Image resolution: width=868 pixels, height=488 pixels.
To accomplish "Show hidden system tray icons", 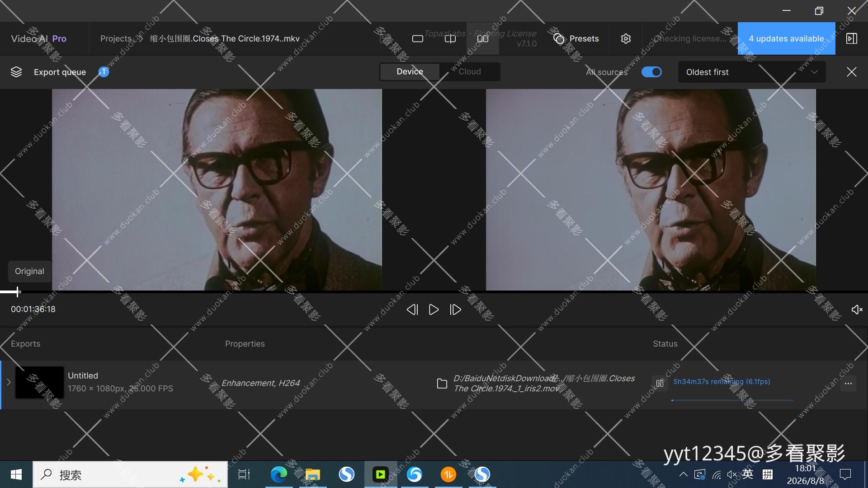I will click(x=684, y=474).
